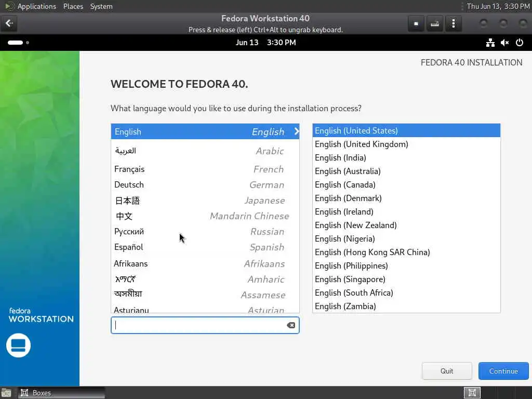Choose English (United States) locale
Screen dimensions: 532x399
[x=406, y=130]
